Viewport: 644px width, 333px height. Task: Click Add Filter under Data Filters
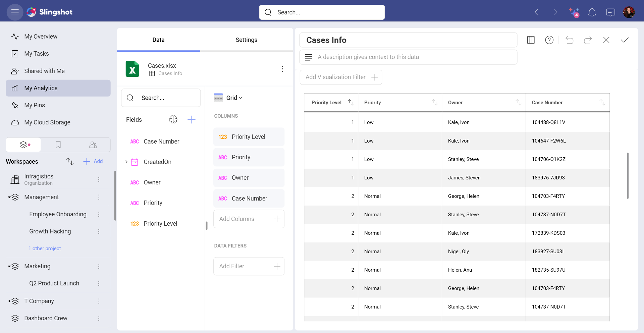tap(249, 266)
